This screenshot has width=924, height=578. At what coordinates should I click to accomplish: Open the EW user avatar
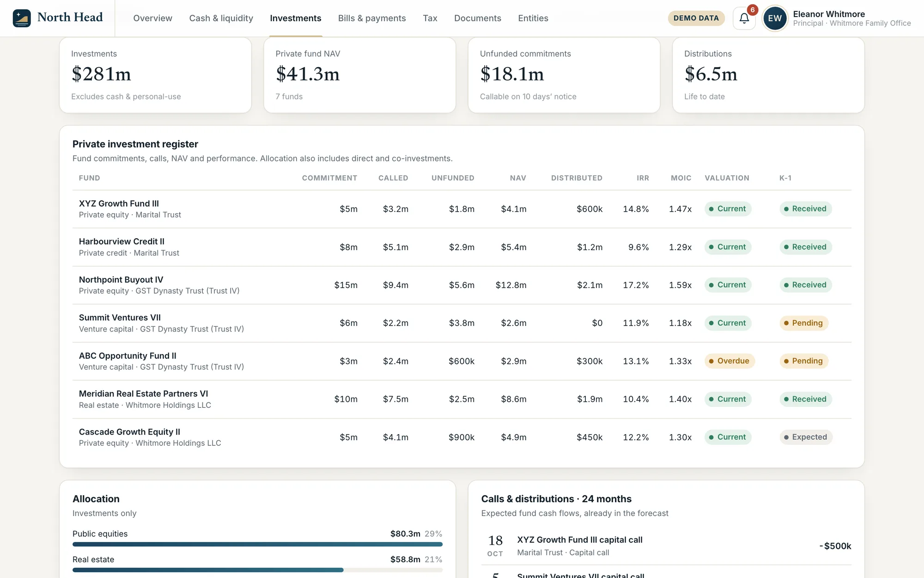pyautogui.click(x=775, y=18)
